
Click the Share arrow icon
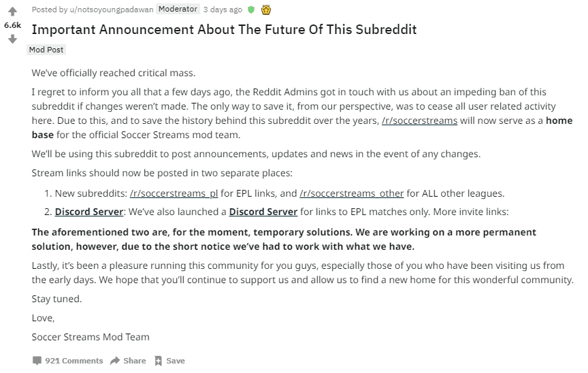pyautogui.click(x=115, y=361)
